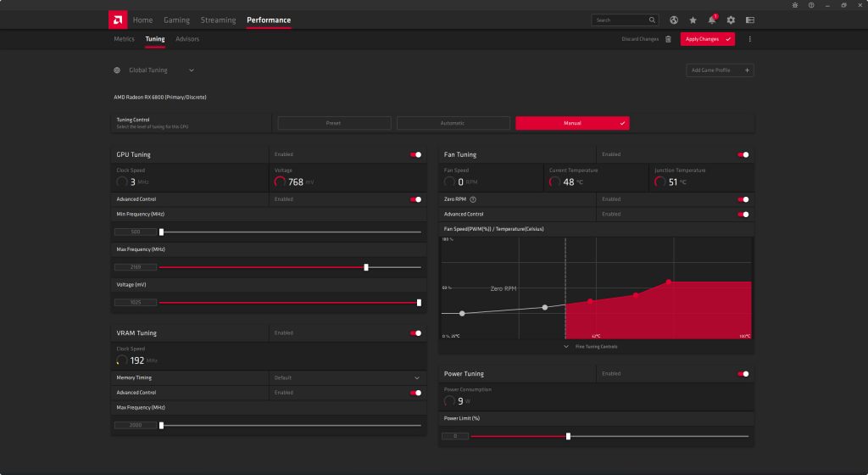Turn off the Zero RPM toggle
The image size is (868, 475).
click(743, 199)
